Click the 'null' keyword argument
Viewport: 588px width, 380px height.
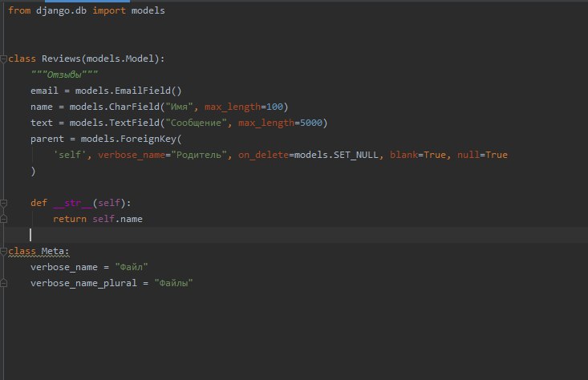(468, 155)
